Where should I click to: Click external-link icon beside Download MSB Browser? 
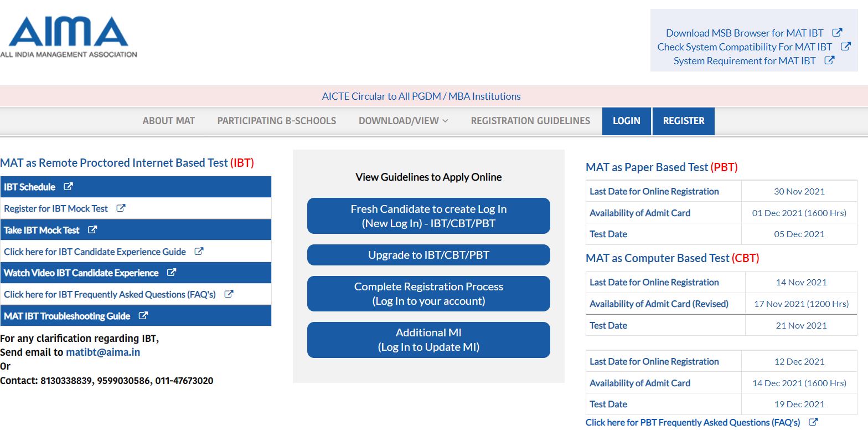(838, 33)
